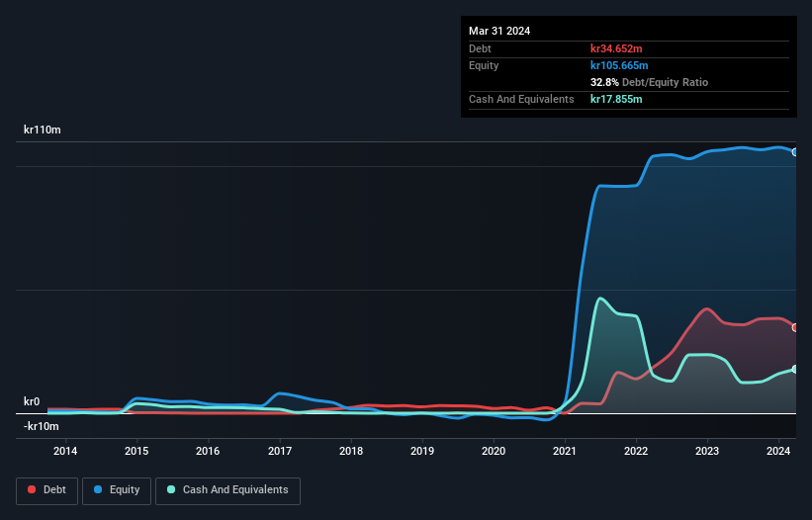Toggle the Debt series legend button
This screenshot has width=812, height=520.
click(x=46, y=490)
